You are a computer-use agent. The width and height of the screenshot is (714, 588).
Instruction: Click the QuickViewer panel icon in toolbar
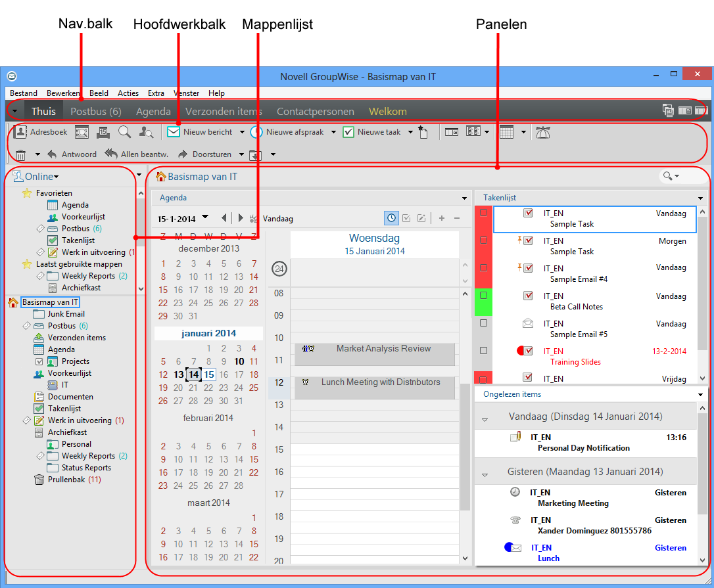tap(451, 132)
